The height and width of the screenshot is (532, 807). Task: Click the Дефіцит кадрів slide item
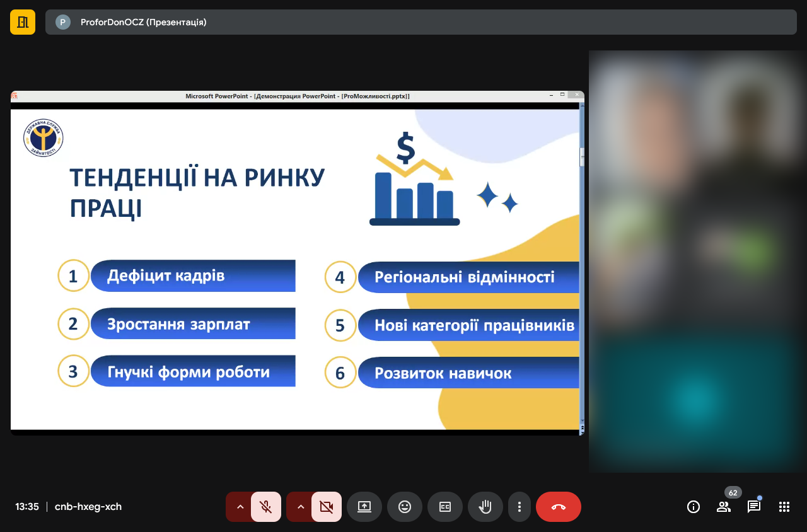pos(192,276)
